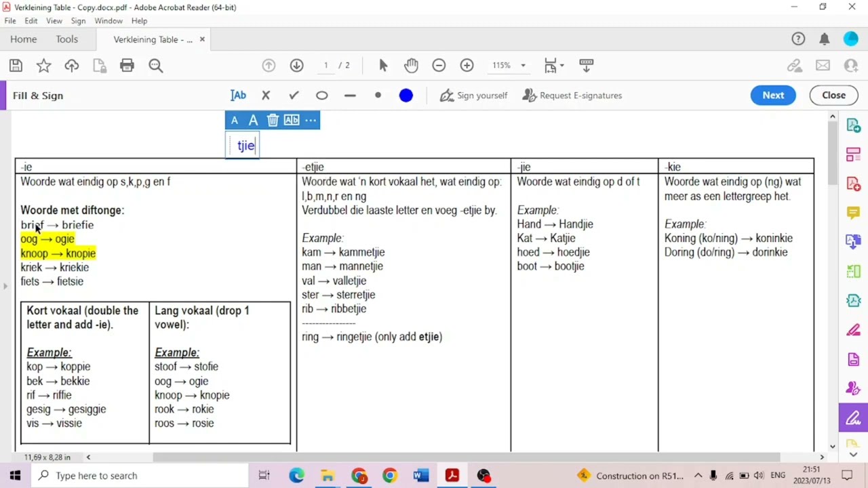The width and height of the screenshot is (868, 488).
Task: Switch to the Home tab
Action: tap(24, 39)
